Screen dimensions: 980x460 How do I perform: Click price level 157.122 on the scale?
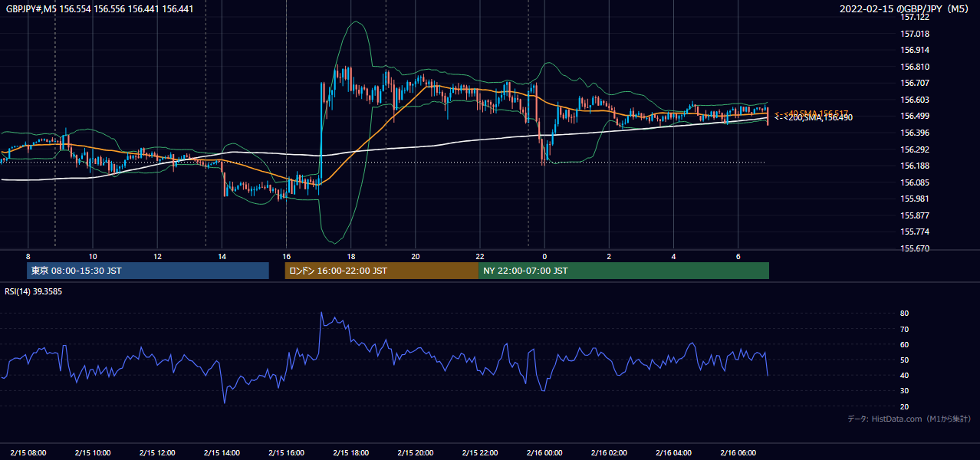915,17
